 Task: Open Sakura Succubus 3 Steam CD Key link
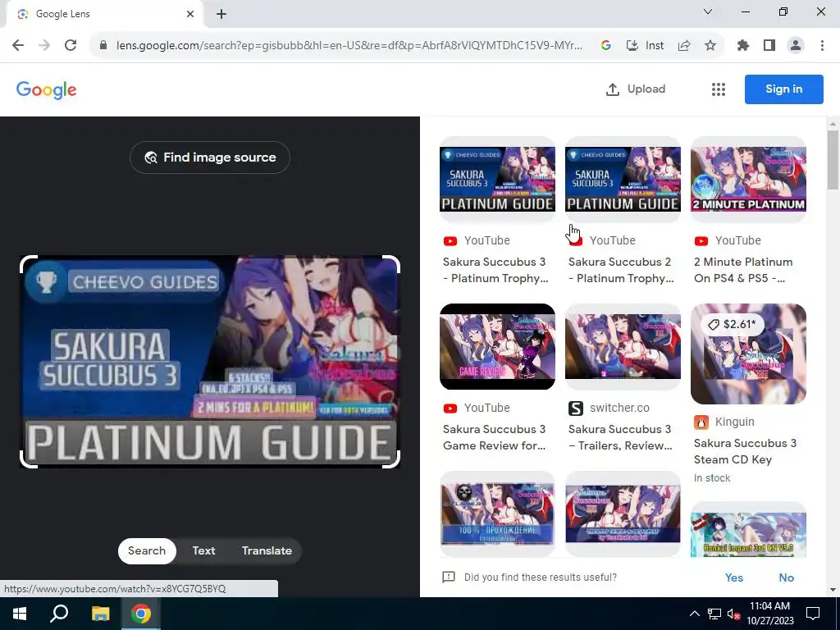(745, 451)
